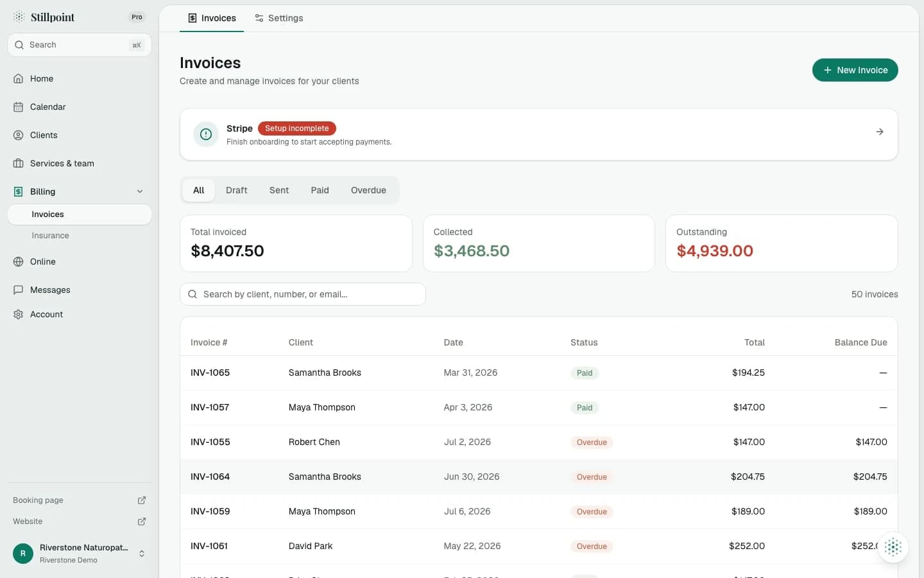Click the Account gear icon
The image size is (924, 578).
[x=18, y=314]
